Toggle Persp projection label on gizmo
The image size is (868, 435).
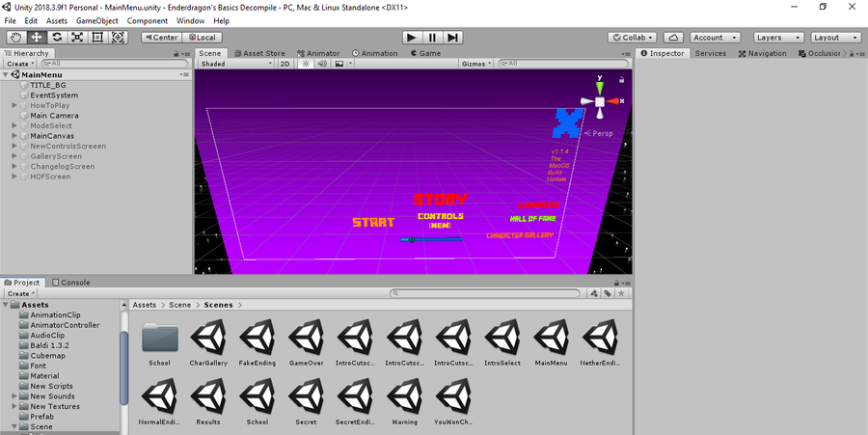click(x=599, y=133)
